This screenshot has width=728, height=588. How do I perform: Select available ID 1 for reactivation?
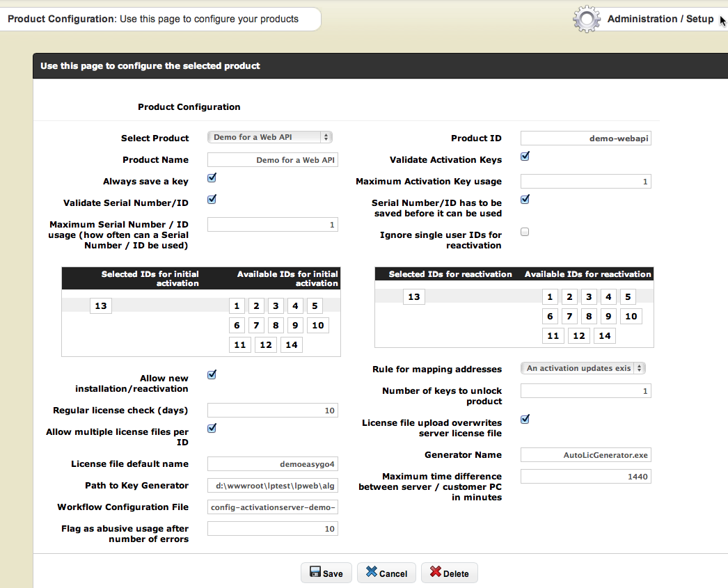point(551,297)
